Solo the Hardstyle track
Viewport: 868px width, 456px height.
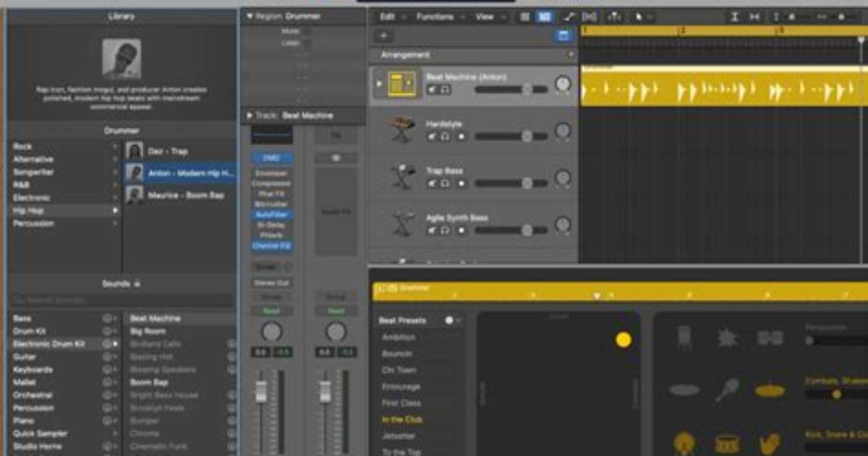[444, 137]
